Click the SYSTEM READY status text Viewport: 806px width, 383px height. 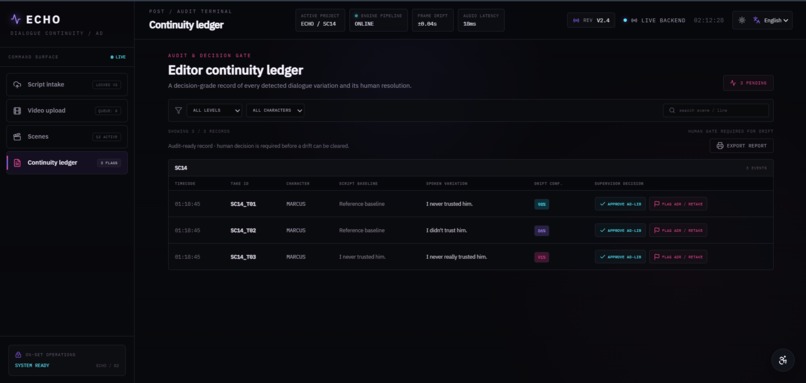point(32,366)
